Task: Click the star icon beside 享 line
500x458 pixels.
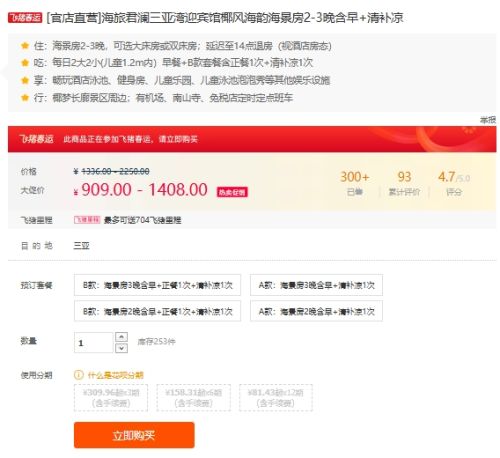Action: point(25,80)
